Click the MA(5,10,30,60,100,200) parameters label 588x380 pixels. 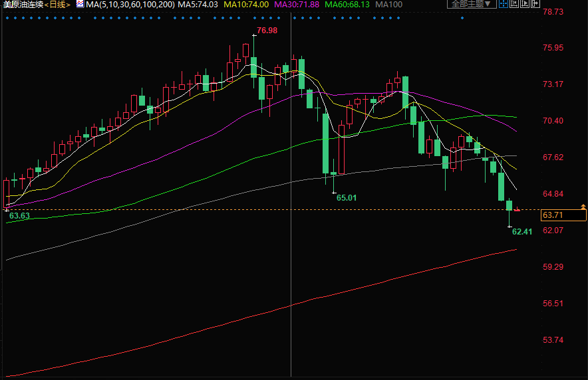click(130, 5)
